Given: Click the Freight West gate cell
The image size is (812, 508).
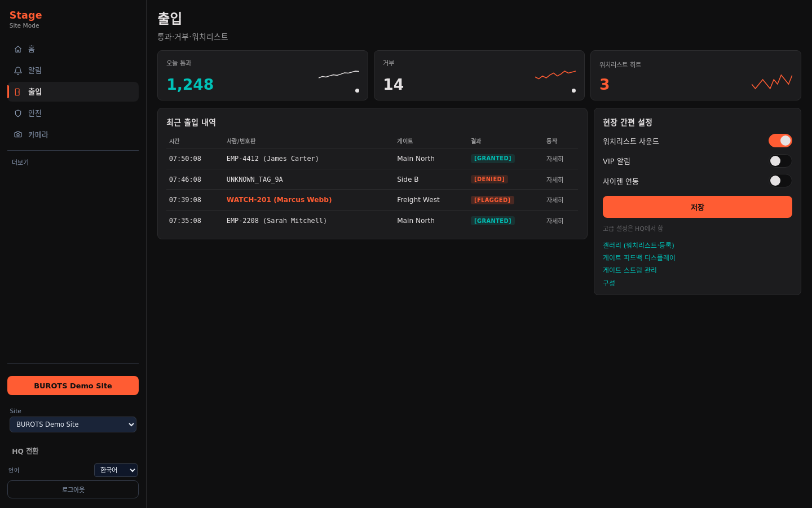Looking at the screenshot, I should pos(418,200).
